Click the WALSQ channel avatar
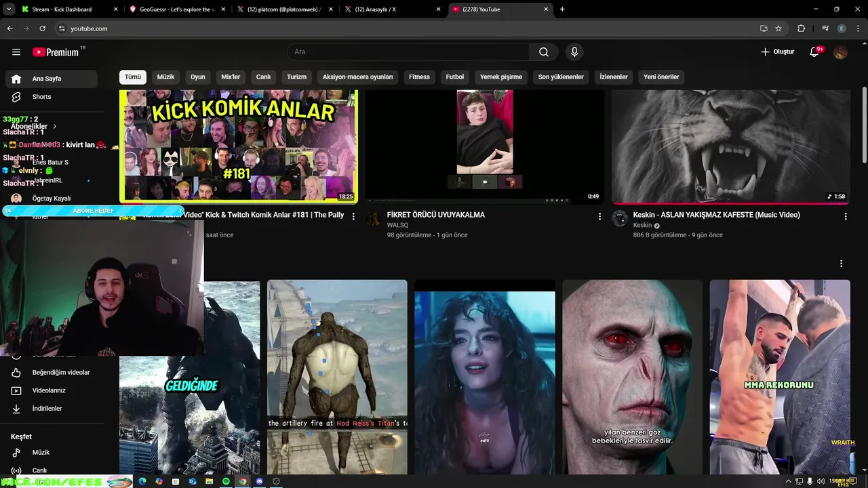Image resolution: width=868 pixels, height=488 pixels. [374, 218]
